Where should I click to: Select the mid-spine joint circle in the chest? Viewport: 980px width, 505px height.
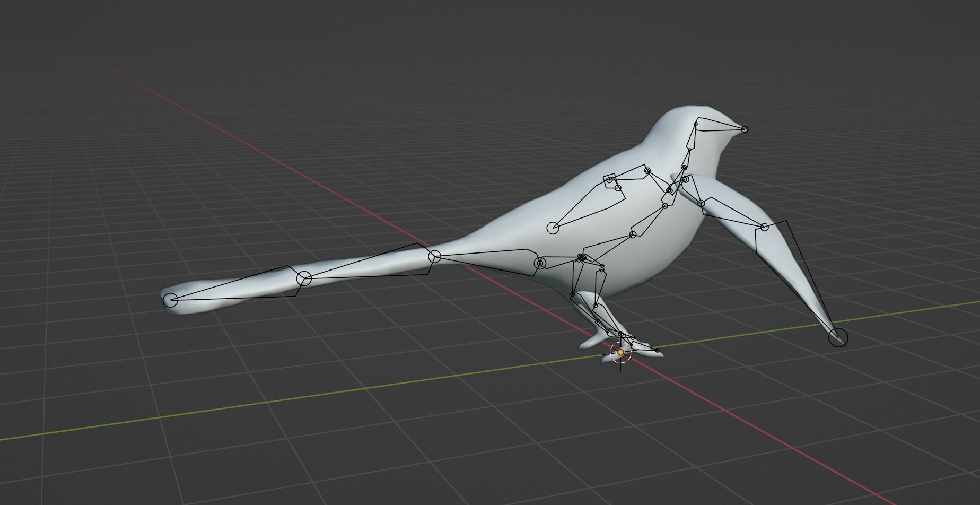[633, 234]
